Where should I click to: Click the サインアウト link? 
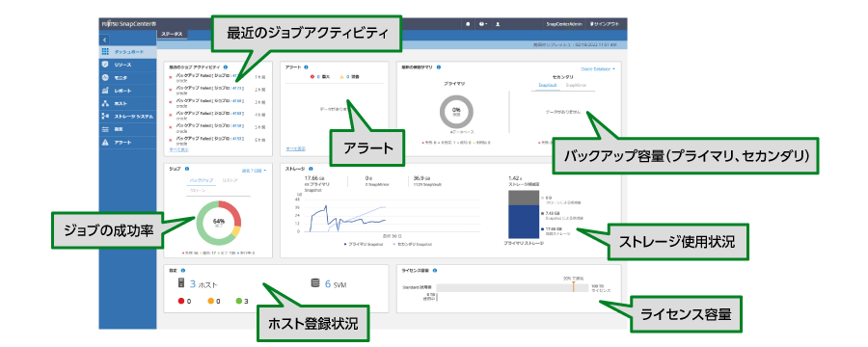607,24
